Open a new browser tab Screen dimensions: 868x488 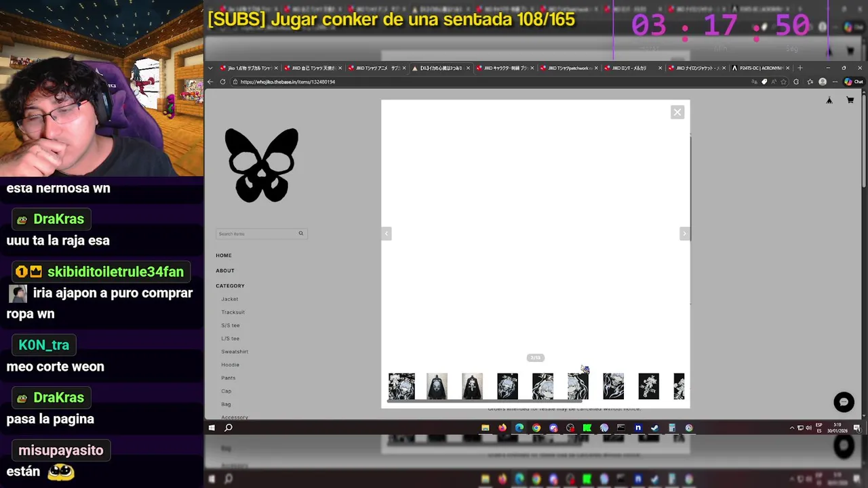[800, 68]
